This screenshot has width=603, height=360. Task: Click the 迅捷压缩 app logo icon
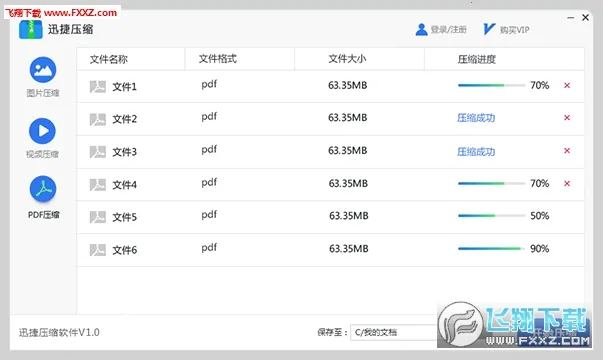tap(30, 29)
